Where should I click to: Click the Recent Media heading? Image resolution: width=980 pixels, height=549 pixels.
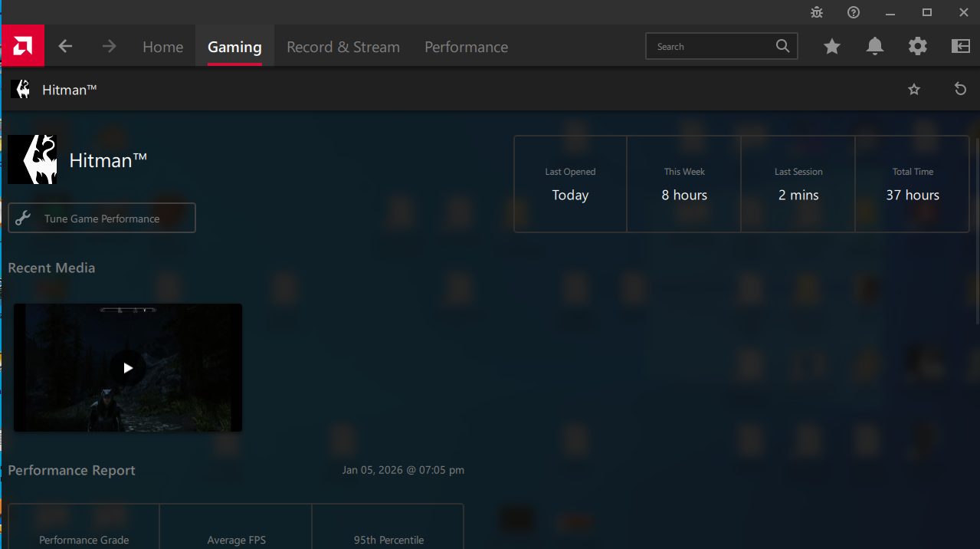[x=51, y=268]
